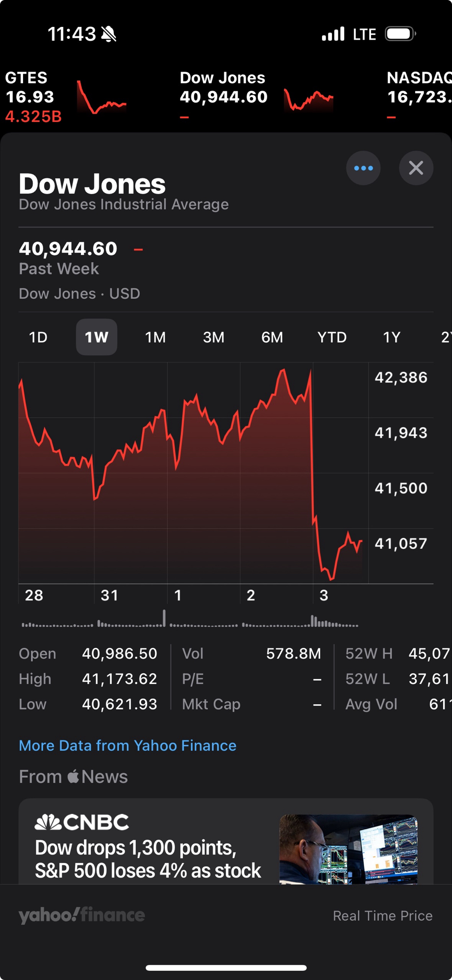This screenshot has height=980, width=452.
Task: Select the 1Y time range
Action: click(x=392, y=337)
